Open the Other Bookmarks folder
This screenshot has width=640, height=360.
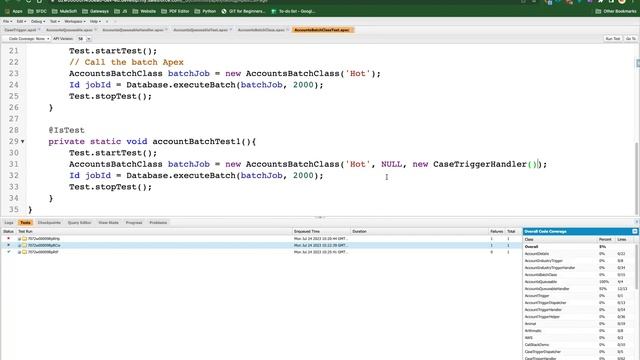tap(616, 11)
